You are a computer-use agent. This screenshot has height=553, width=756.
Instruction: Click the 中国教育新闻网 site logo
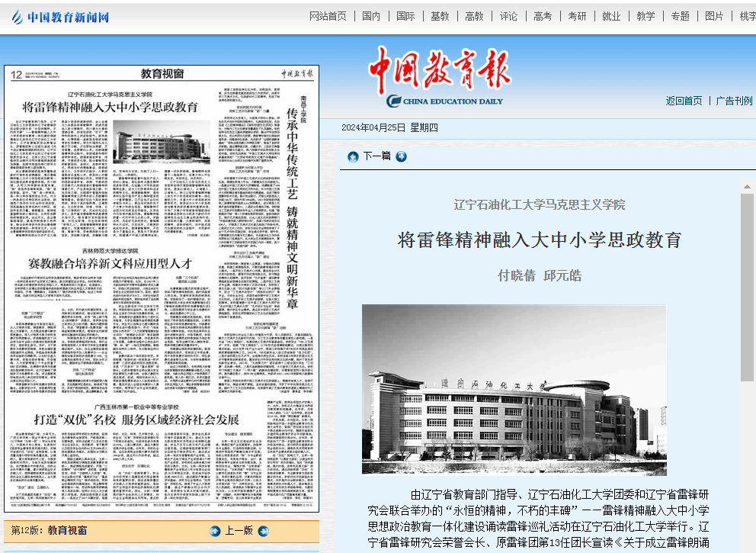tap(59, 17)
